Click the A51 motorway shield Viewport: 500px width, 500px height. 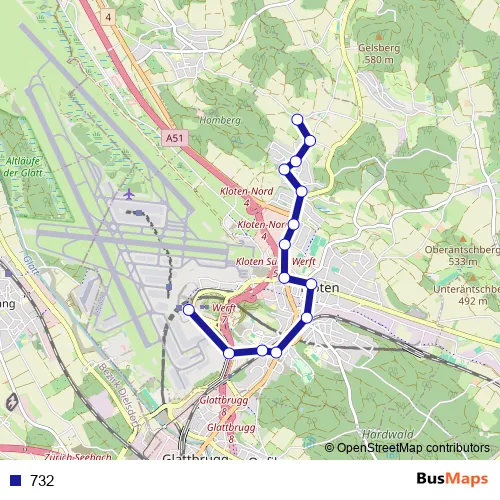coord(175,138)
